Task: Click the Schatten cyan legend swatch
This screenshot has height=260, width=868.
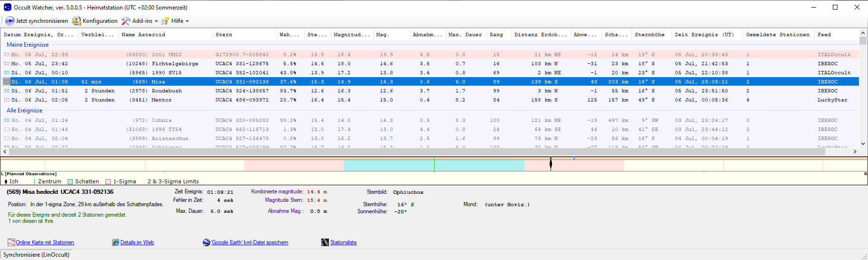Action: 70,181
